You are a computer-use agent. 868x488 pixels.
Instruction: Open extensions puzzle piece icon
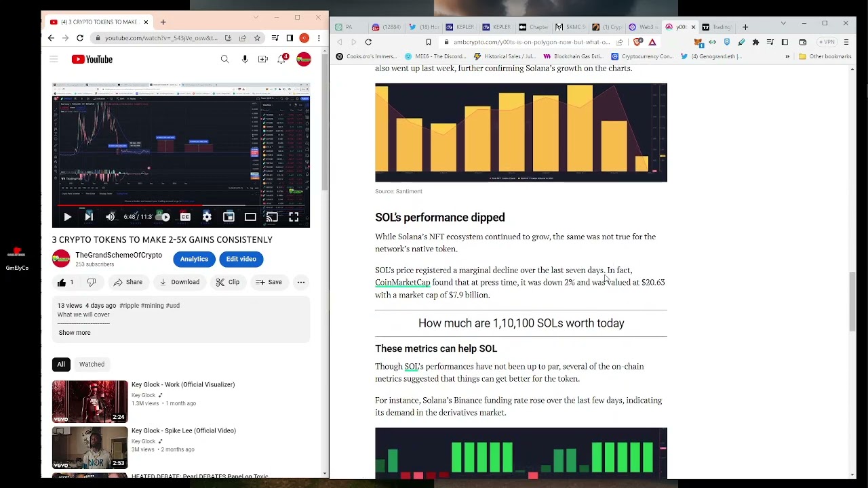pyautogui.click(x=756, y=42)
